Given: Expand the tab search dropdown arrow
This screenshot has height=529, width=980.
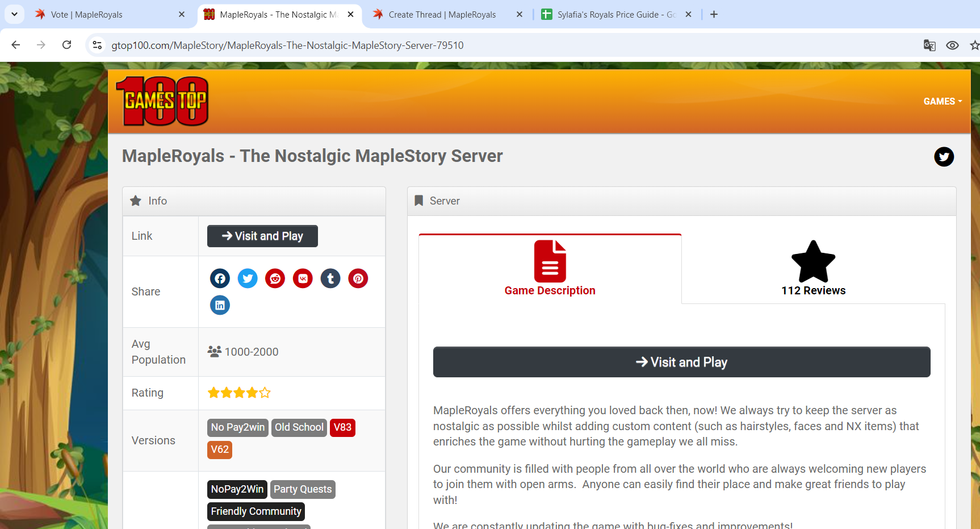Looking at the screenshot, I should pyautogui.click(x=14, y=14).
